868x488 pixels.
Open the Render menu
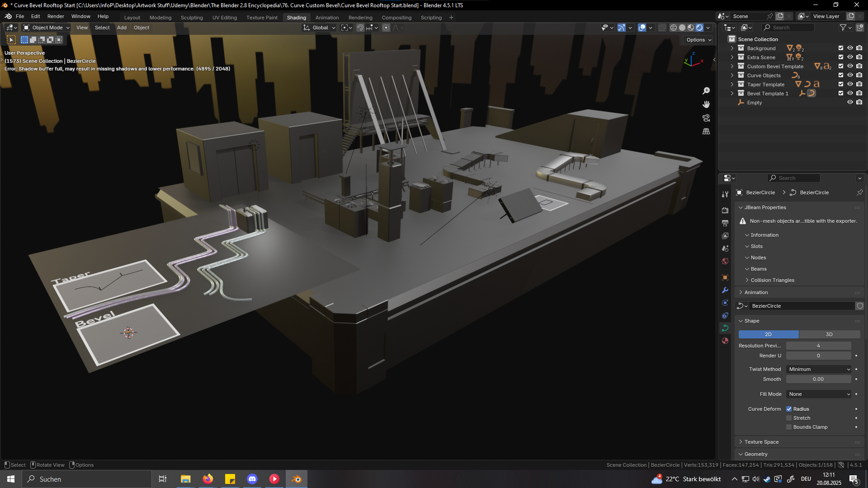pyautogui.click(x=56, y=16)
